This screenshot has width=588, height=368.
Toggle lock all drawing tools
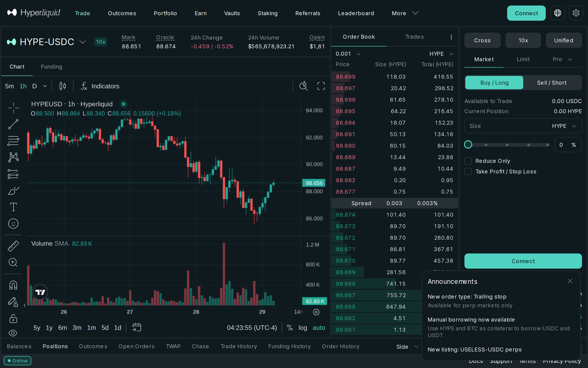13,318
